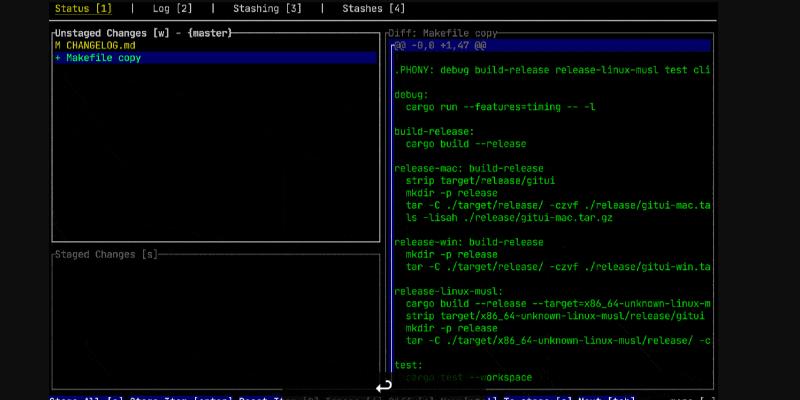
Task: Go to the Stashing [3] tab
Action: [266, 9]
